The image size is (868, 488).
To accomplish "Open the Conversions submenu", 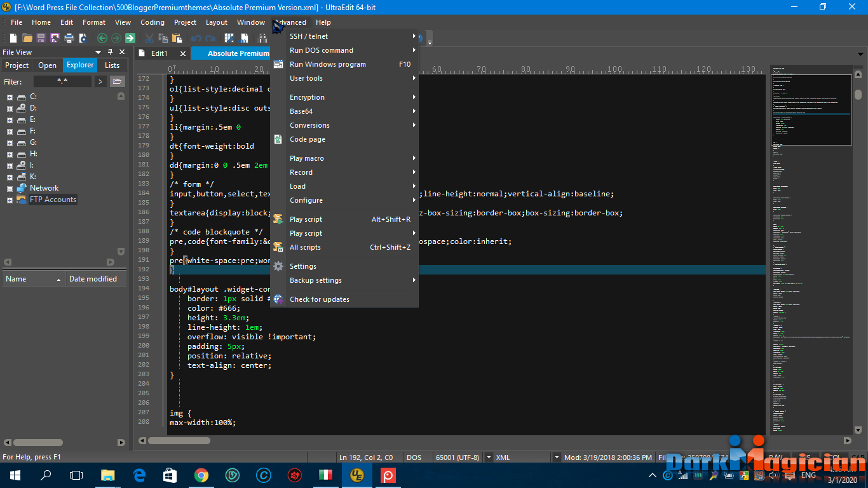I will tap(344, 125).
